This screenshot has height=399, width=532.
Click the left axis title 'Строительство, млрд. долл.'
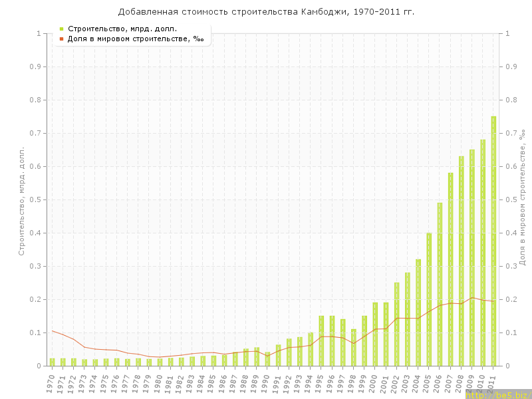pyautogui.click(x=21, y=201)
